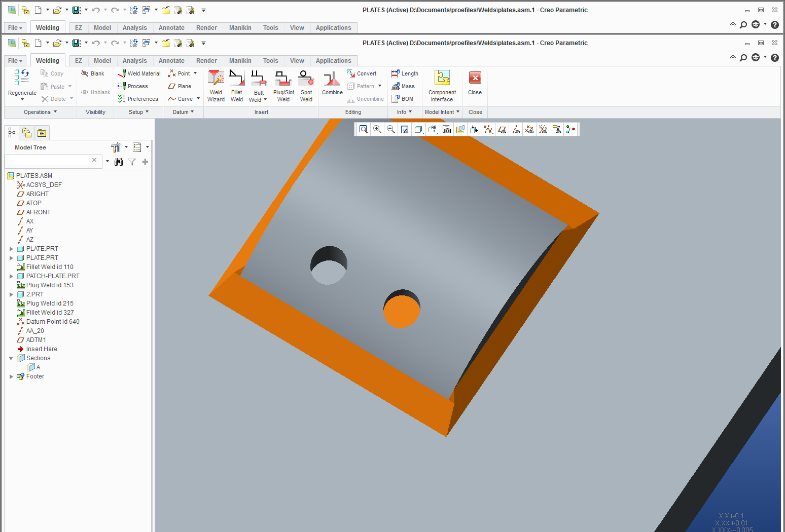Switch to the Annotate tab in the front window
The image size is (785, 532).
tap(171, 61)
